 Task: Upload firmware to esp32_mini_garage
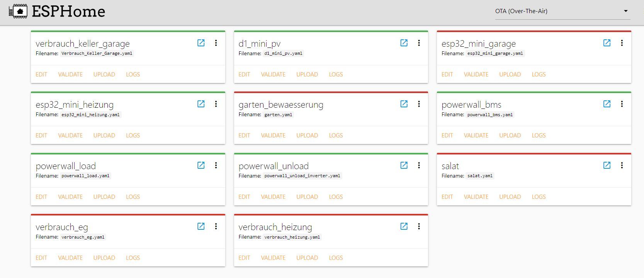tap(510, 75)
